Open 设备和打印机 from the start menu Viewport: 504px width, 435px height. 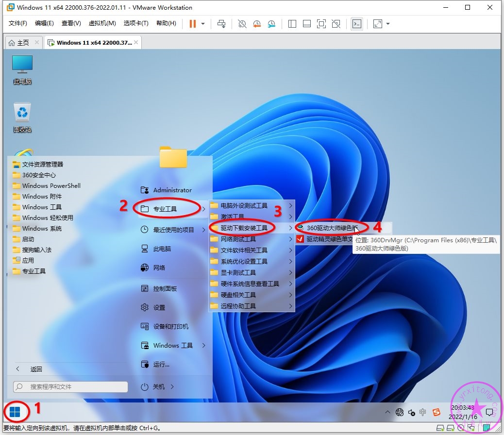point(165,326)
